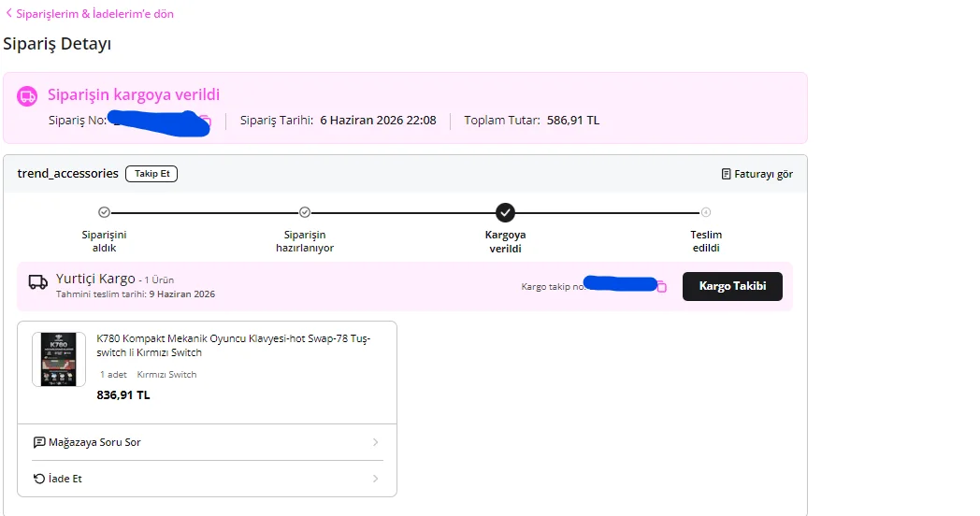The height and width of the screenshot is (516, 980).
Task: Select the product price 836,91 TL
Action: (x=123, y=394)
